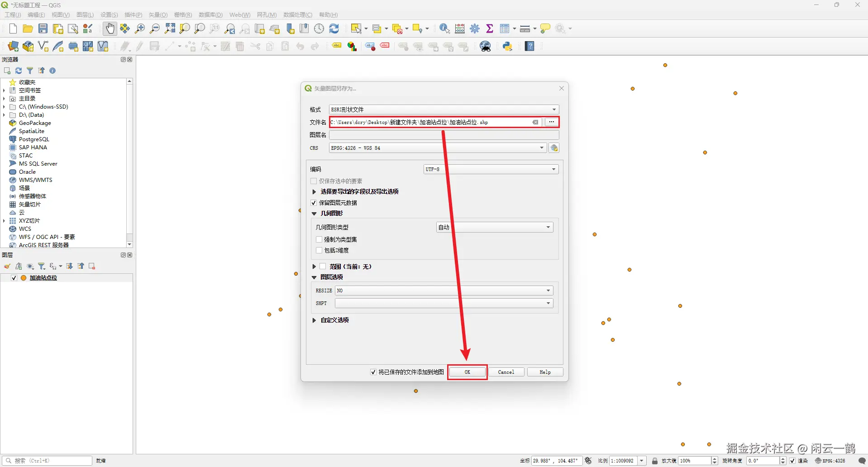The image size is (868, 467).
Task: Show Statistical Summary sigma icon
Action: point(490,29)
